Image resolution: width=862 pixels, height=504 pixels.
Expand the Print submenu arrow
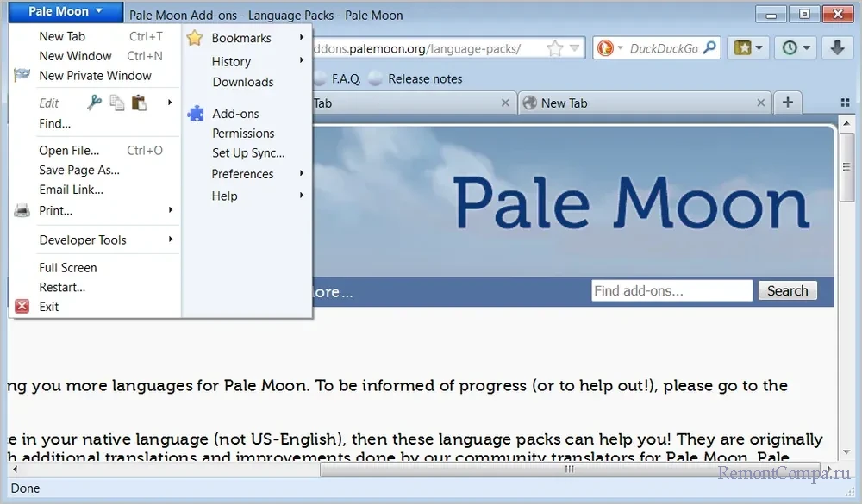[171, 210]
